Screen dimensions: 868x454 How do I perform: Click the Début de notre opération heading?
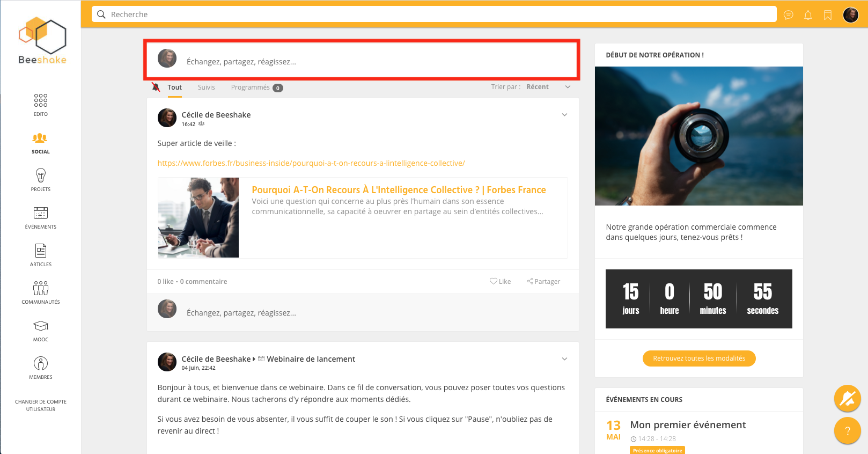click(x=654, y=55)
